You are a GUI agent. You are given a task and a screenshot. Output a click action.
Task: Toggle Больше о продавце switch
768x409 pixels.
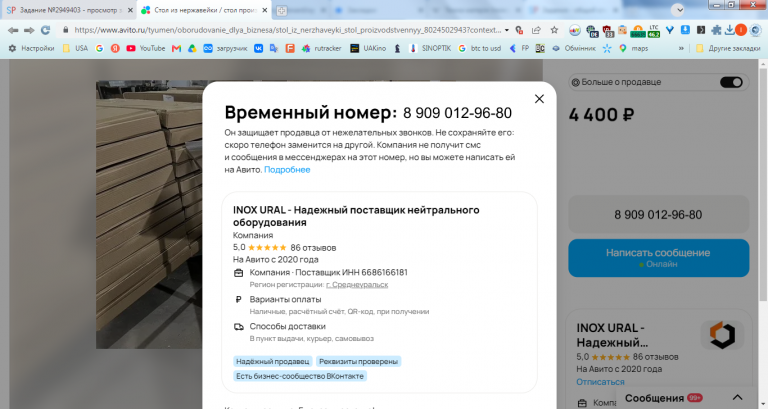[731, 82]
